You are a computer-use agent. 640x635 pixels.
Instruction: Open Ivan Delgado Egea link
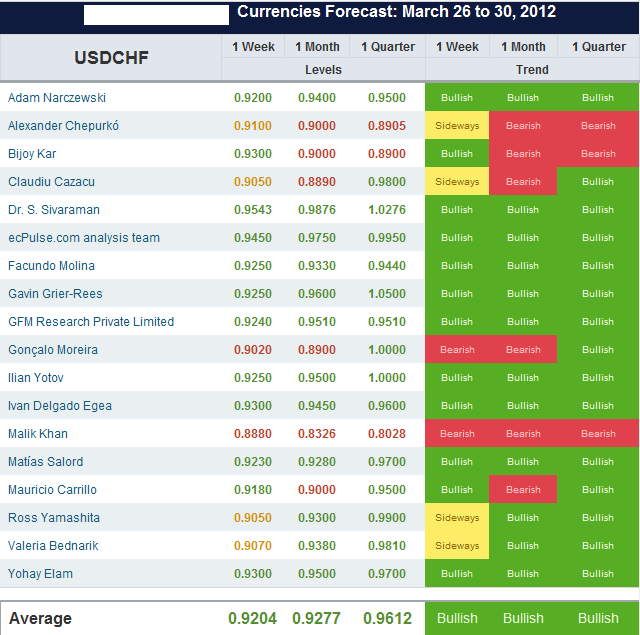60,406
